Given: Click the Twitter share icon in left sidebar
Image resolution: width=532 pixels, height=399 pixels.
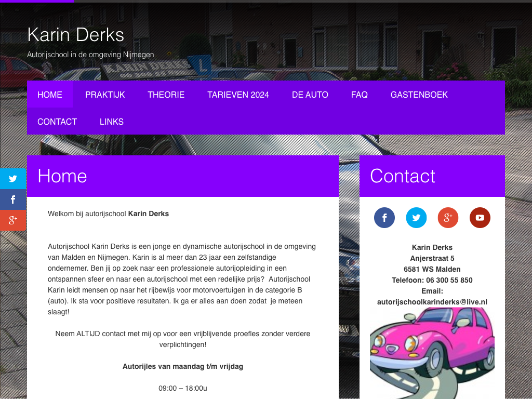Looking at the screenshot, I should pyautogui.click(x=13, y=179).
